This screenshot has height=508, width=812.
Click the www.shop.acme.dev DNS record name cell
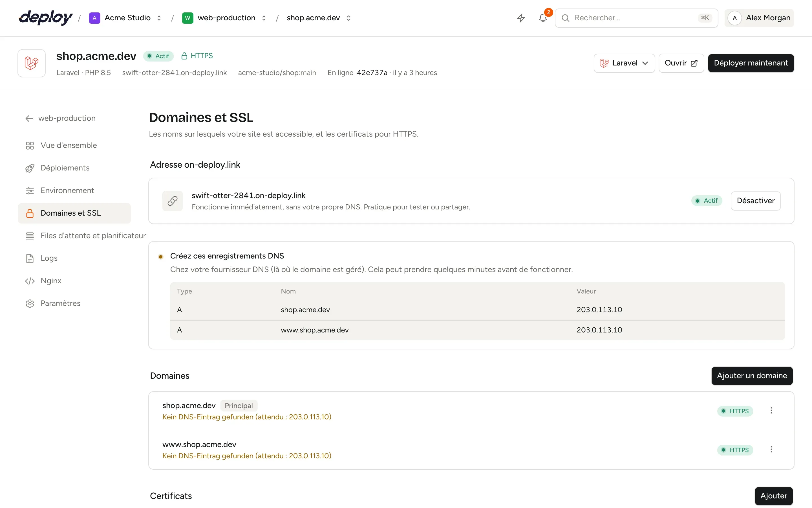[x=314, y=330]
